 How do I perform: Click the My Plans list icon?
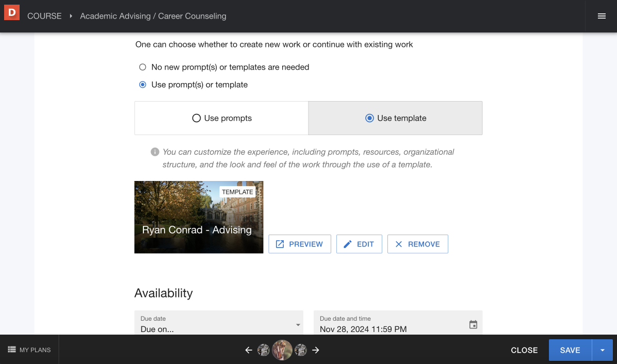[12, 350]
